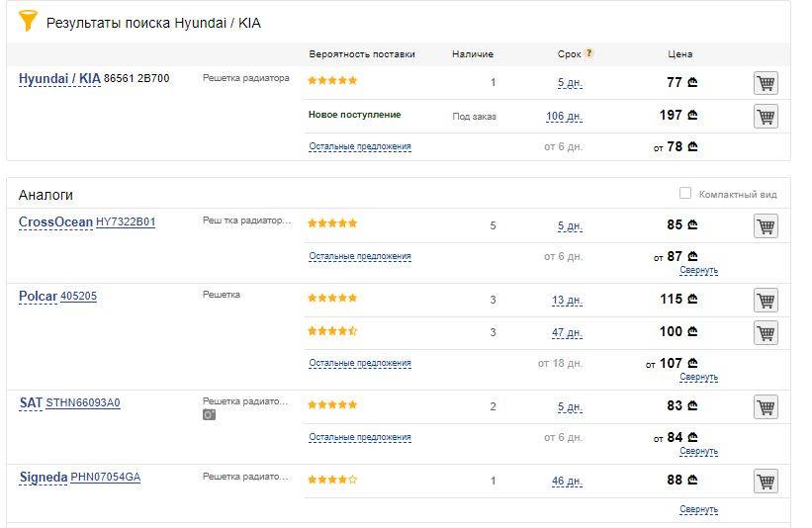Screen dimensions: 812x528
Task: Enable the Компактный вид checkbox
Action: (685, 193)
